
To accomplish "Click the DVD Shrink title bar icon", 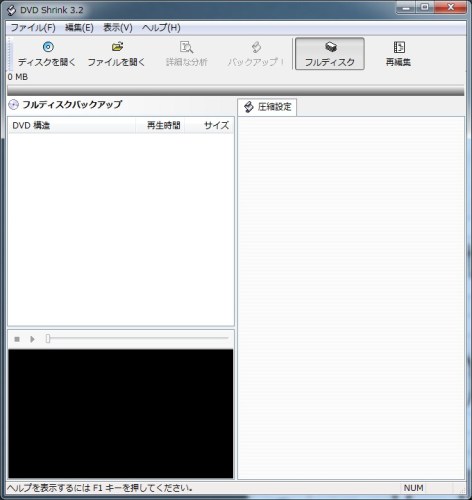I will click(x=11, y=10).
